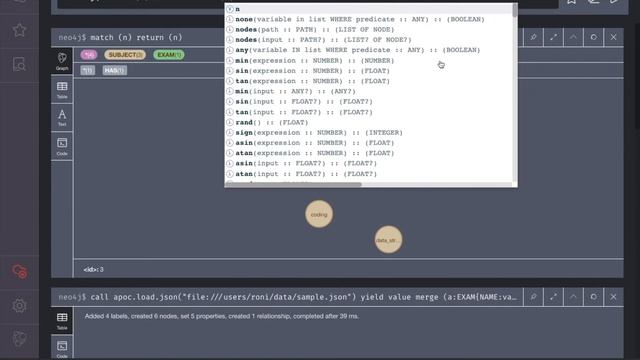Click the call apoc.load.json query text
This screenshot has width=640, height=360.
pyautogui.click(x=304, y=297)
